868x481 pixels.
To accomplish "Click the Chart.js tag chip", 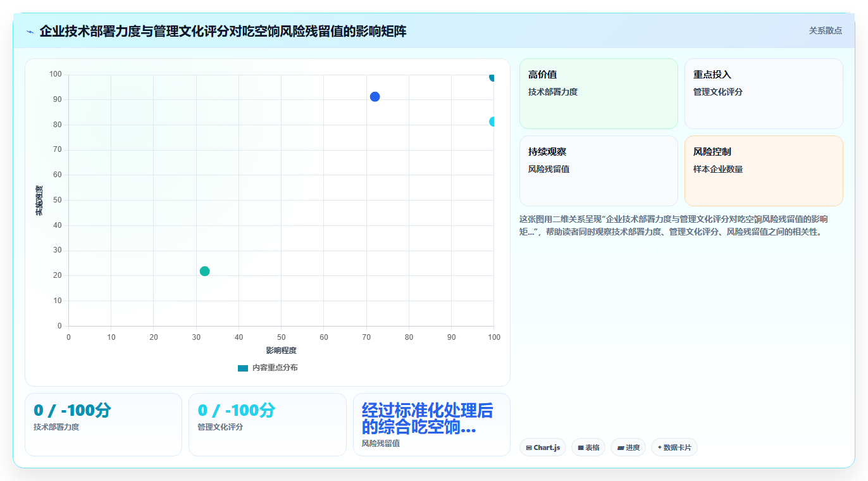I will [543, 447].
